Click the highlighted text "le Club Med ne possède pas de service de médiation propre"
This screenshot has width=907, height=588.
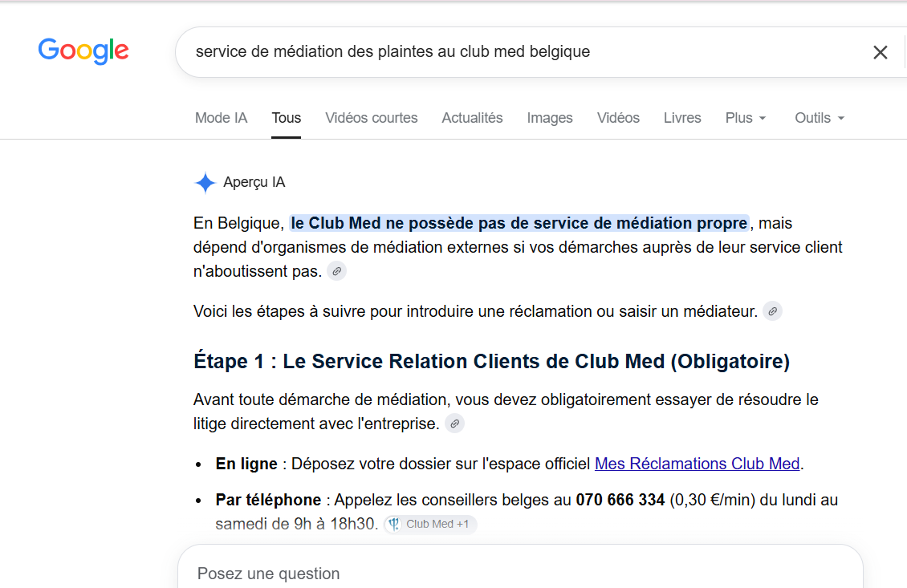(519, 223)
